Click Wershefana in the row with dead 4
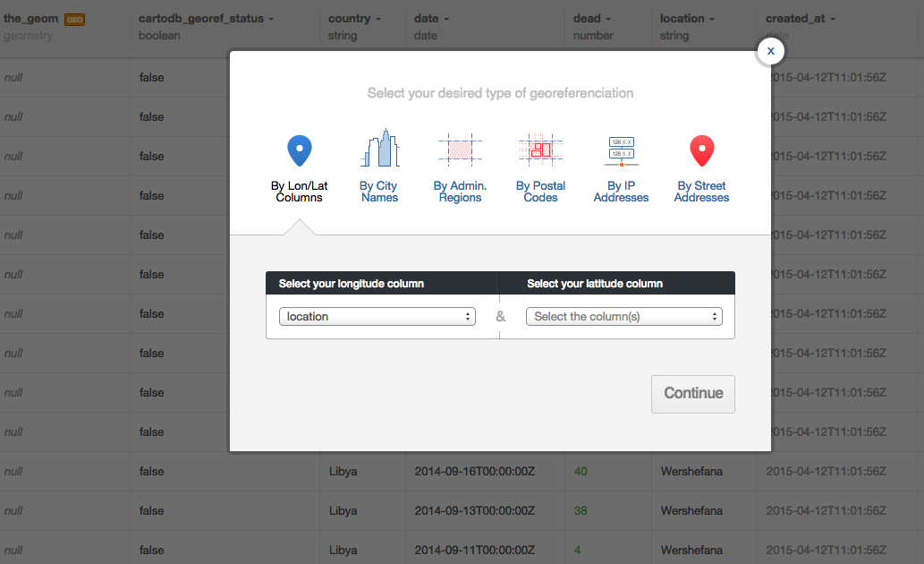The height and width of the screenshot is (564, 924). (691, 550)
